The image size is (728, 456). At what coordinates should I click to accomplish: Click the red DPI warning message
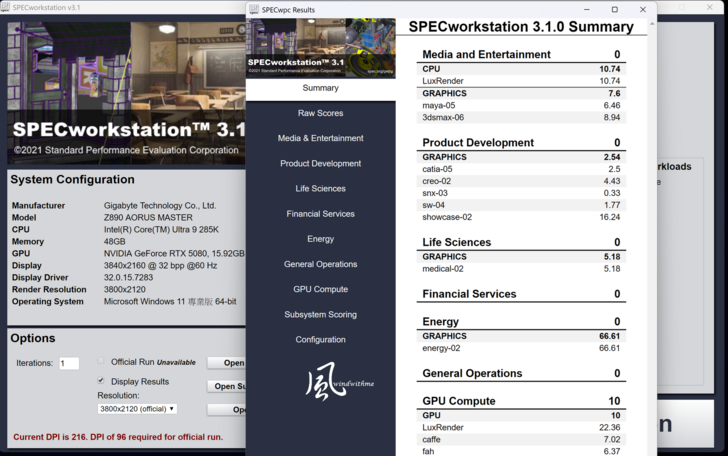(x=118, y=437)
